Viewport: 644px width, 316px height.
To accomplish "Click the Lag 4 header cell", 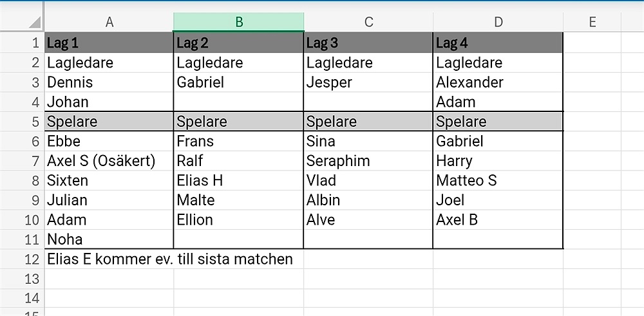I will pyautogui.click(x=498, y=44).
